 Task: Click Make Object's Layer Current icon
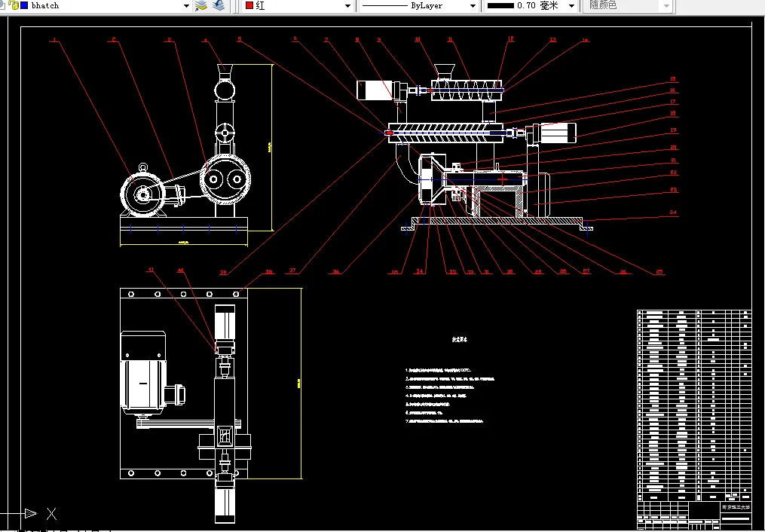[200, 5]
